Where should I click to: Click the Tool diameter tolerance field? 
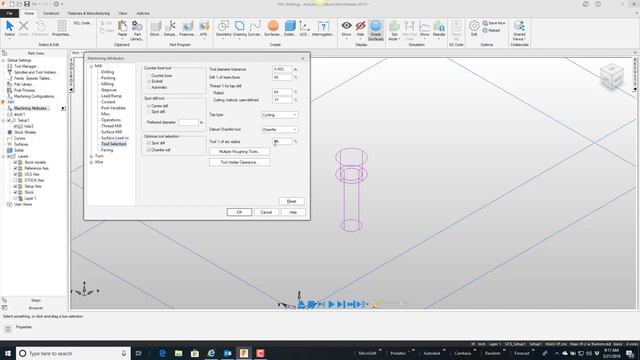pos(282,69)
